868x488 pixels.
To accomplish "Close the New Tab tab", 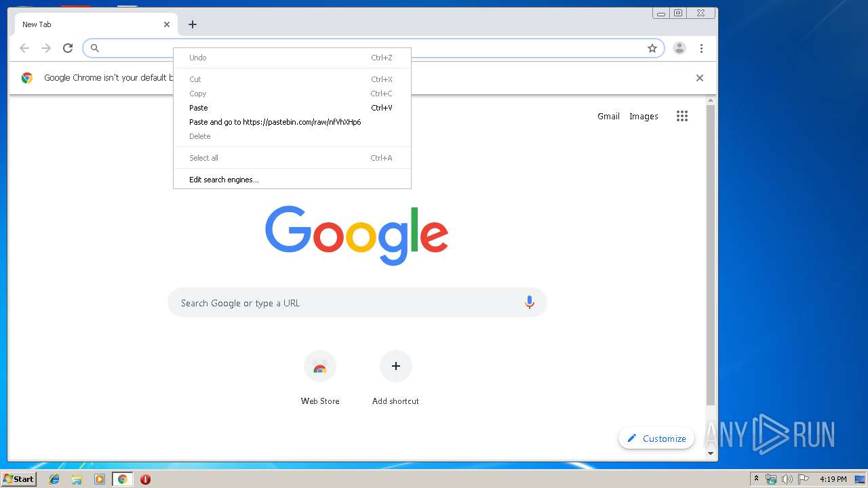I will coord(167,24).
